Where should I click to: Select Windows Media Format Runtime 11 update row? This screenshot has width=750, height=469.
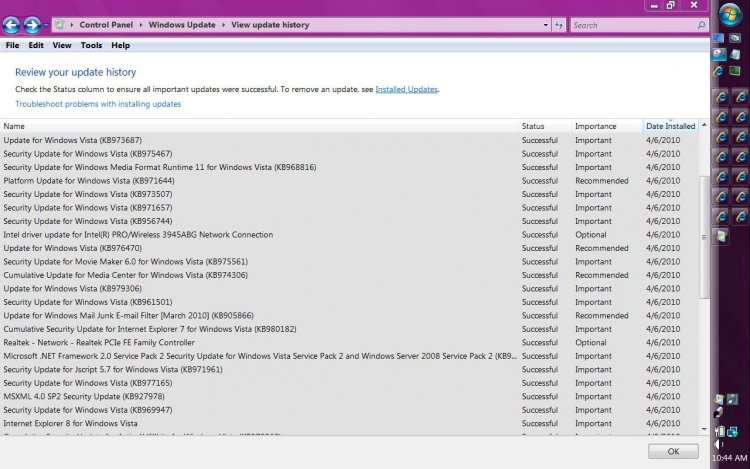(x=349, y=167)
